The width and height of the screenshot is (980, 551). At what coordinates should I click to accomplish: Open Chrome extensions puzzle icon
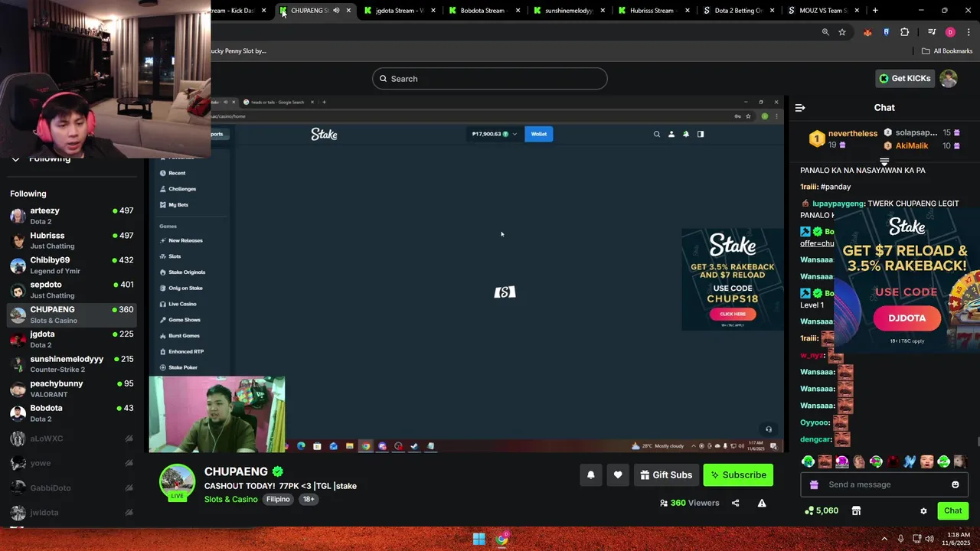coord(905,32)
